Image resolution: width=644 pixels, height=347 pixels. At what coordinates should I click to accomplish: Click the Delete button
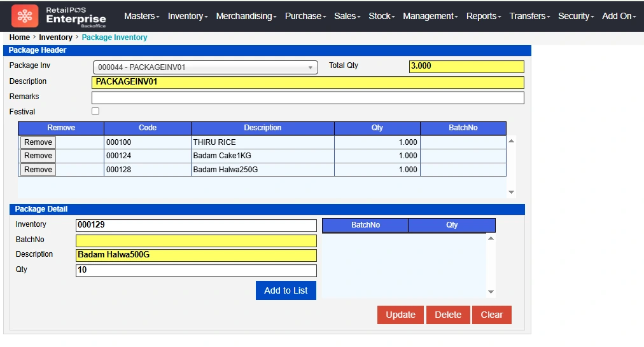[x=448, y=315]
